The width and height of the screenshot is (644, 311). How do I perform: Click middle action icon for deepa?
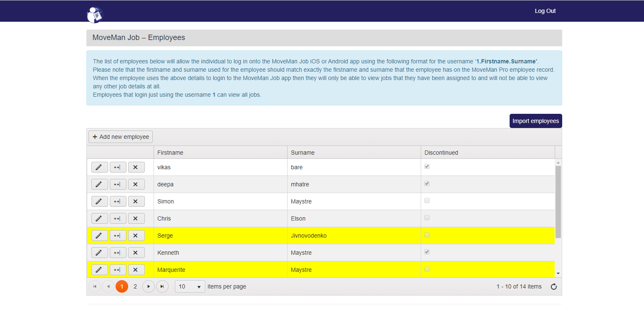118,184
